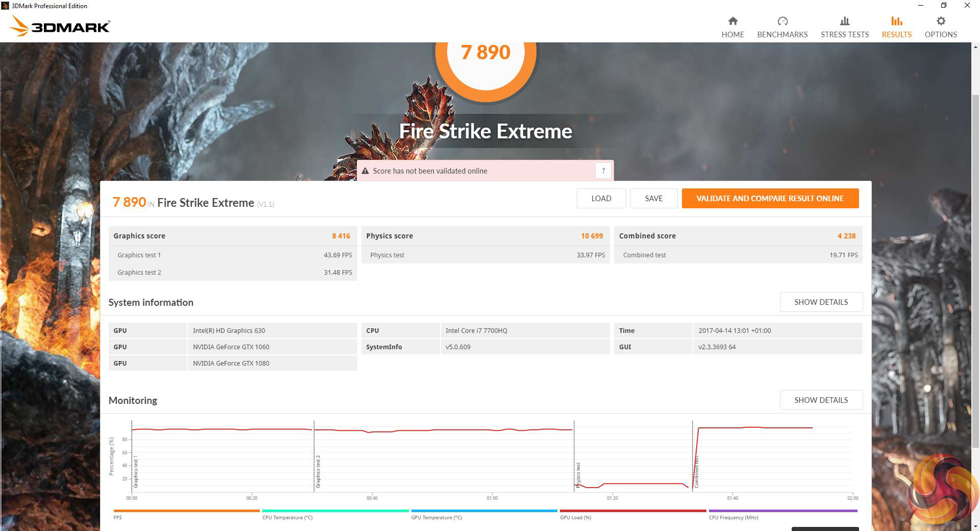980x531 pixels.
Task: Open the Stress Tests chart icon
Action: tap(844, 21)
